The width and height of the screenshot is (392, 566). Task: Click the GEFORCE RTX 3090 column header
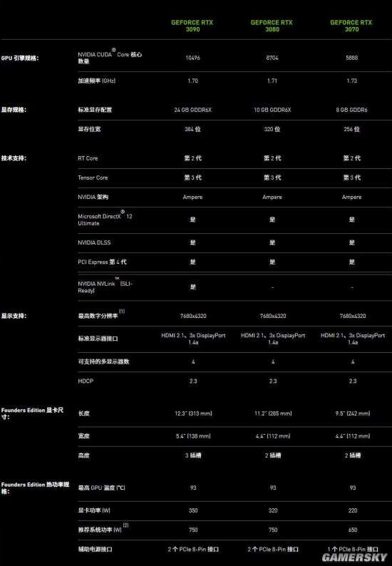click(x=192, y=26)
